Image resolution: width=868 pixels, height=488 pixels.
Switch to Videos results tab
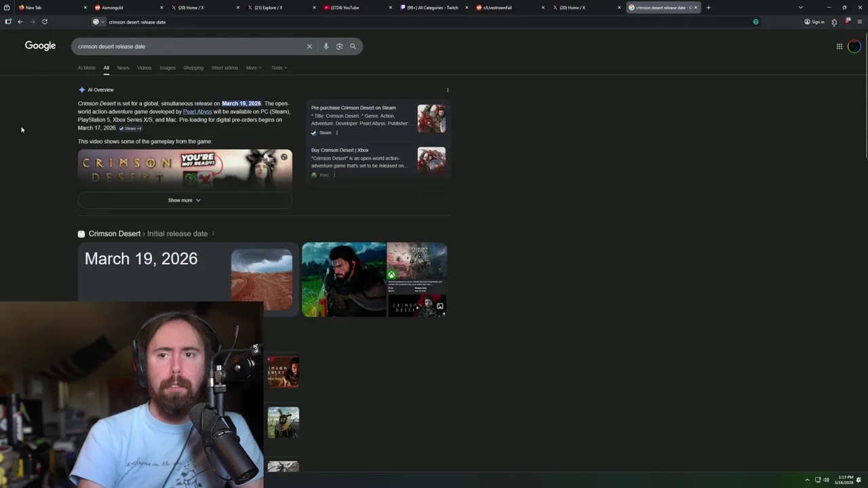[x=144, y=68]
